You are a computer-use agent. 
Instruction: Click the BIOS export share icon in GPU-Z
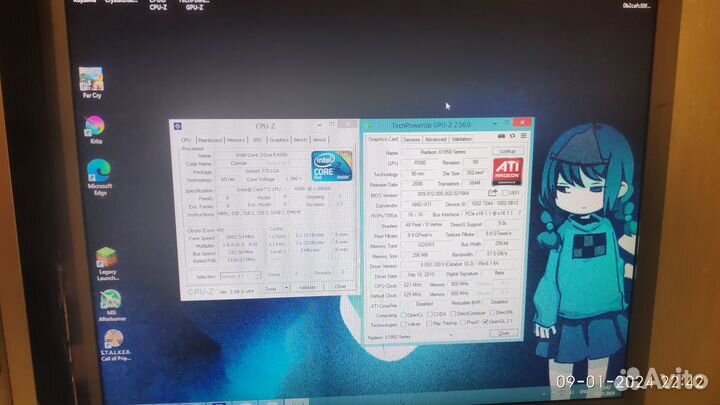coord(491,192)
